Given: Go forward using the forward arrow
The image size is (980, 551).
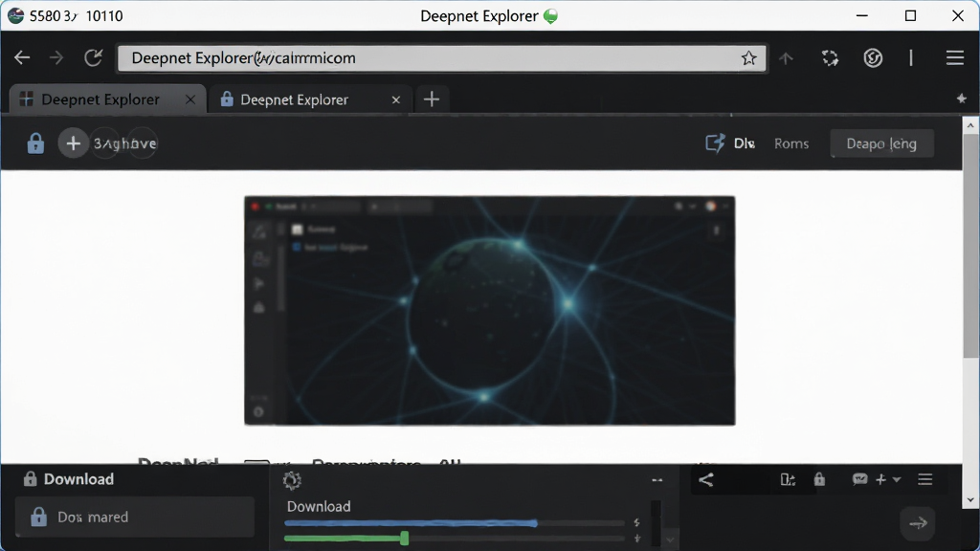Looking at the screenshot, I should pos(56,58).
